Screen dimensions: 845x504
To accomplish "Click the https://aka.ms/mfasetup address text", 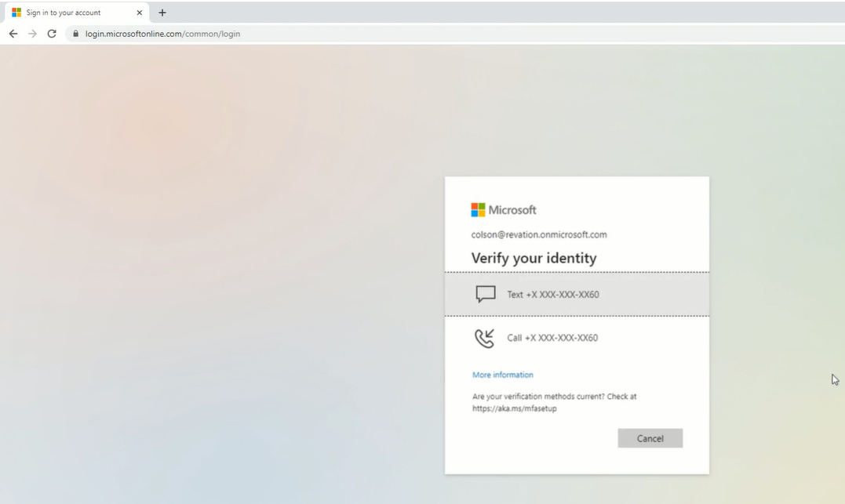I will [x=514, y=408].
